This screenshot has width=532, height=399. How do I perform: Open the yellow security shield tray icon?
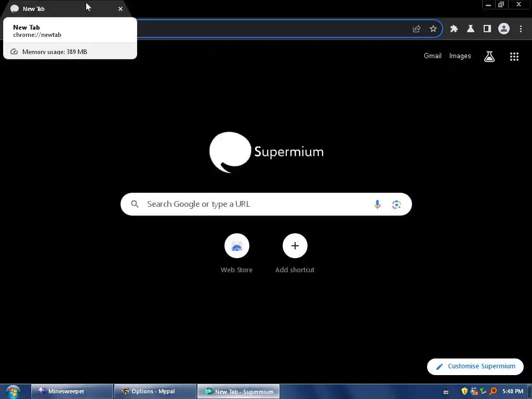(464, 391)
